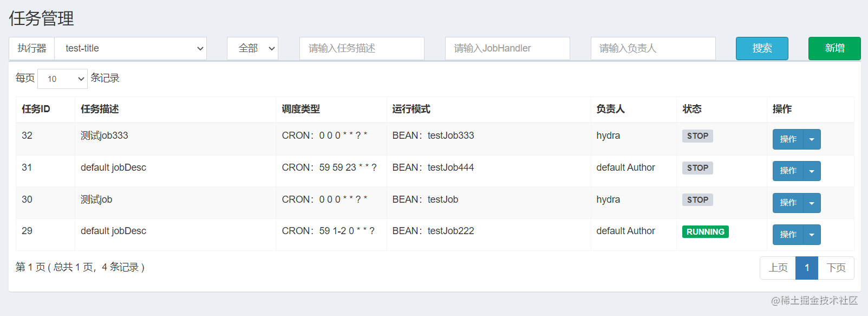
Task: Go to previous page with 上页
Action: (x=778, y=268)
